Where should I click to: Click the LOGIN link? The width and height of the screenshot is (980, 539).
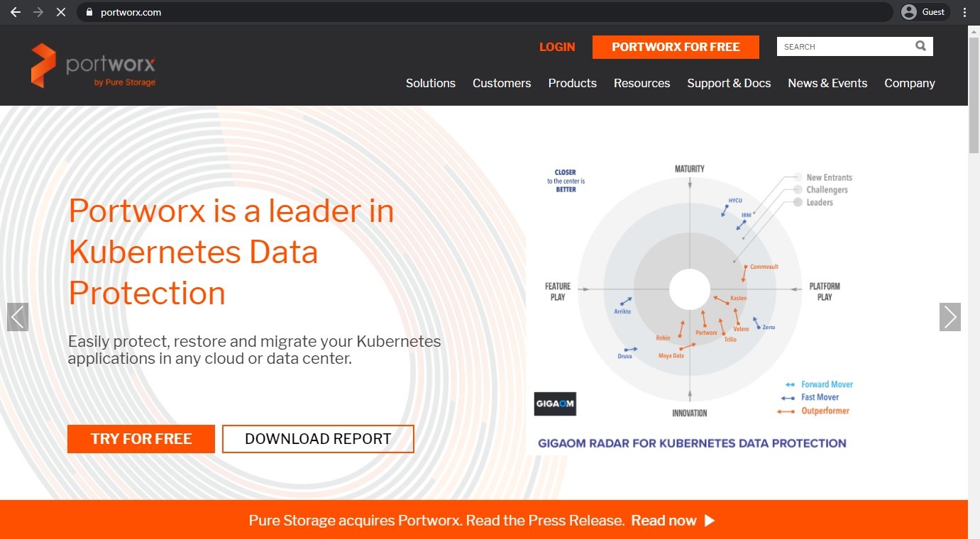[x=557, y=47]
